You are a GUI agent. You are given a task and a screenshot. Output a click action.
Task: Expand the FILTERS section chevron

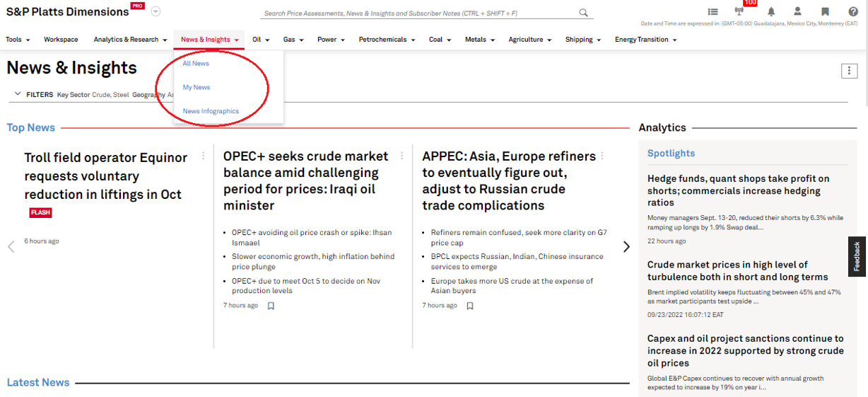pyautogui.click(x=18, y=94)
